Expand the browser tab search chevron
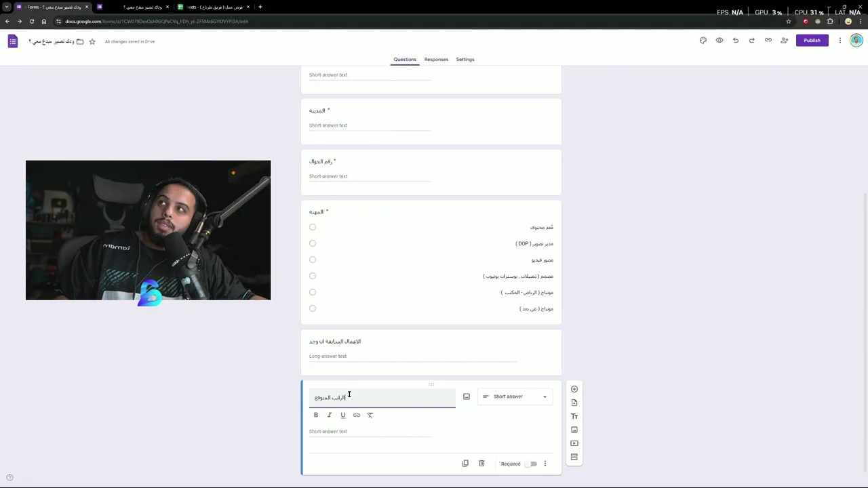868x488 pixels. coord(7,7)
